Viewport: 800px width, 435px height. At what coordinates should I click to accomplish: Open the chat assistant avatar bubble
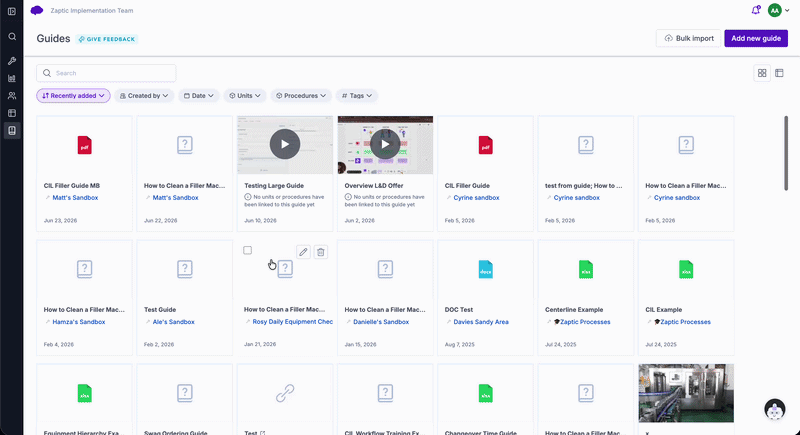(774, 409)
